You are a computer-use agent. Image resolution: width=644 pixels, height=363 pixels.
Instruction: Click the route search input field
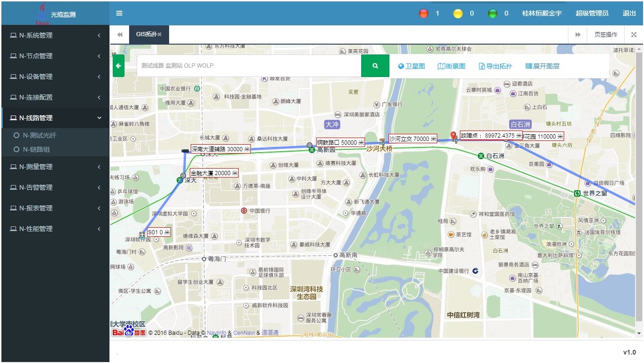click(249, 66)
